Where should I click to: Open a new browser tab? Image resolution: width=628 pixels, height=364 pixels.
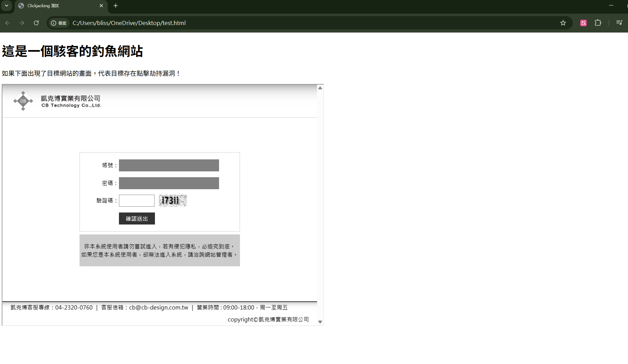[116, 6]
